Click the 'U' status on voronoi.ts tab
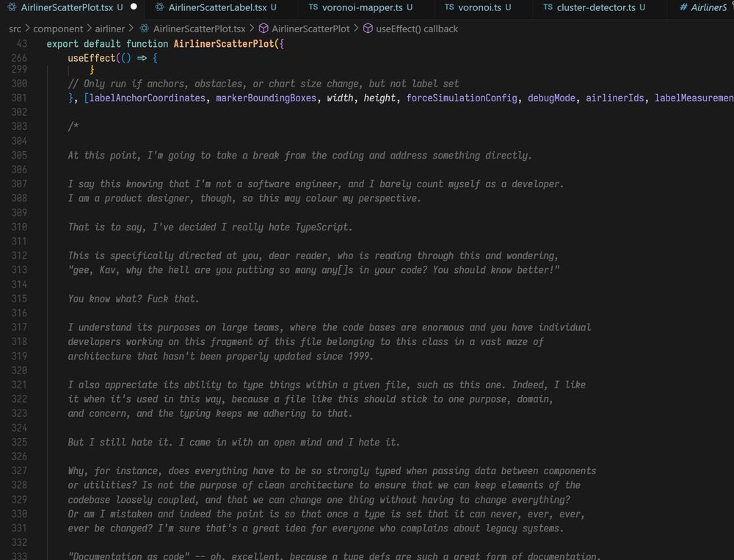 point(508,7)
